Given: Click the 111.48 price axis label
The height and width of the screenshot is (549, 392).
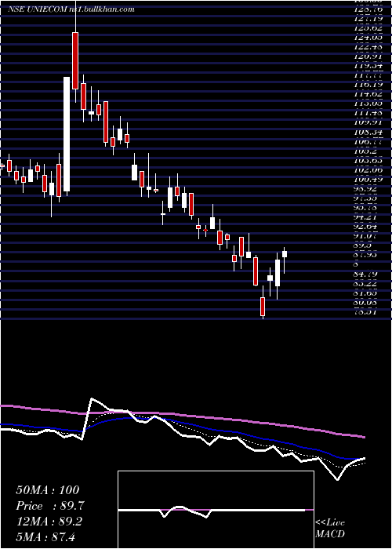Looking at the screenshot, I should click(x=368, y=113).
